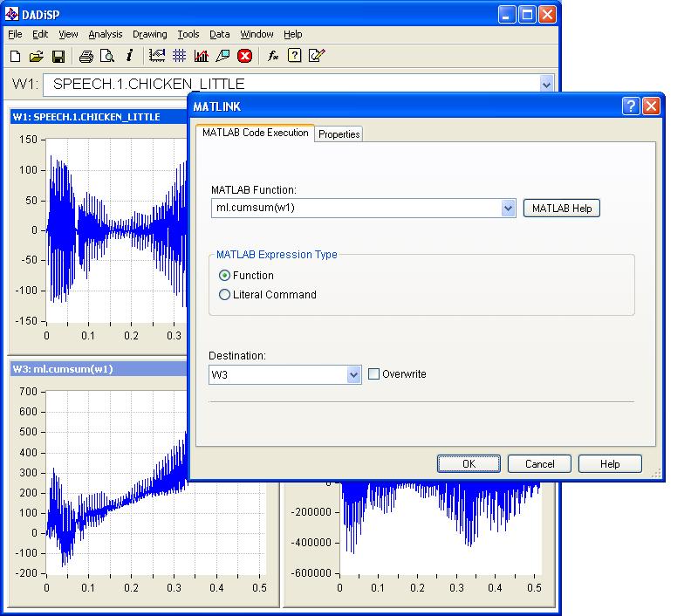Expand the MATLAB Function dropdown arrow

click(x=508, y=208)
